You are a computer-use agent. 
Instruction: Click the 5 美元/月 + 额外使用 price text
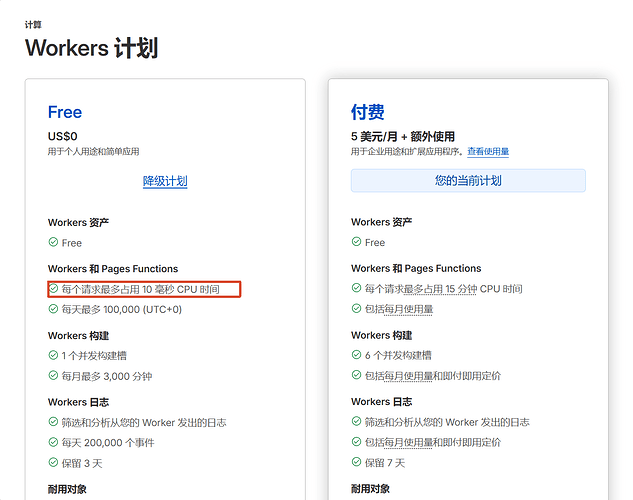402,136
